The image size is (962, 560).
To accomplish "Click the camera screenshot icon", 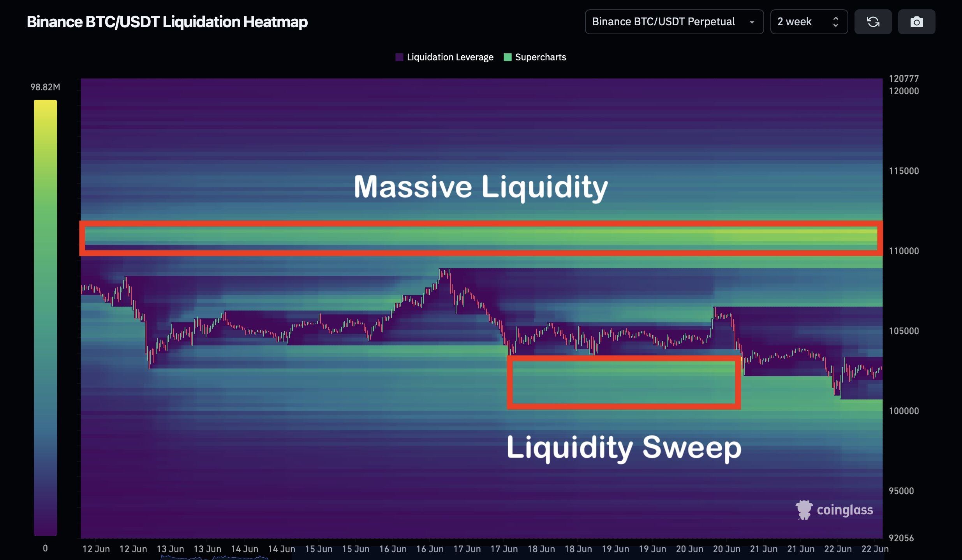I will [916, 22].
